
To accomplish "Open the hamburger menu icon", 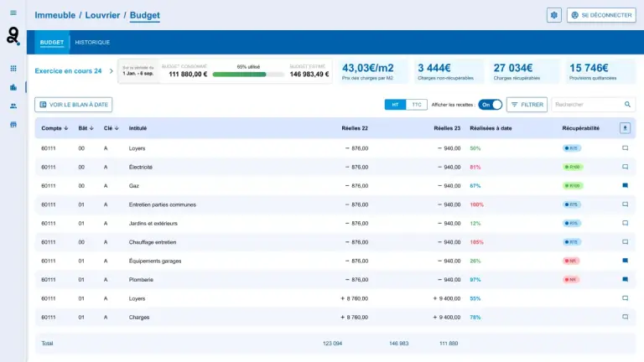I will click(x=13, y=13).
